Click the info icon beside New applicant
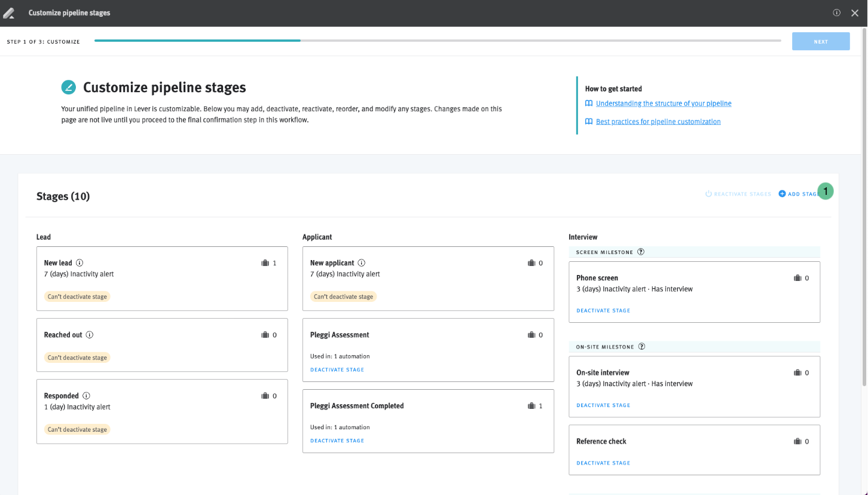The image size is (868, 495). 362,263
